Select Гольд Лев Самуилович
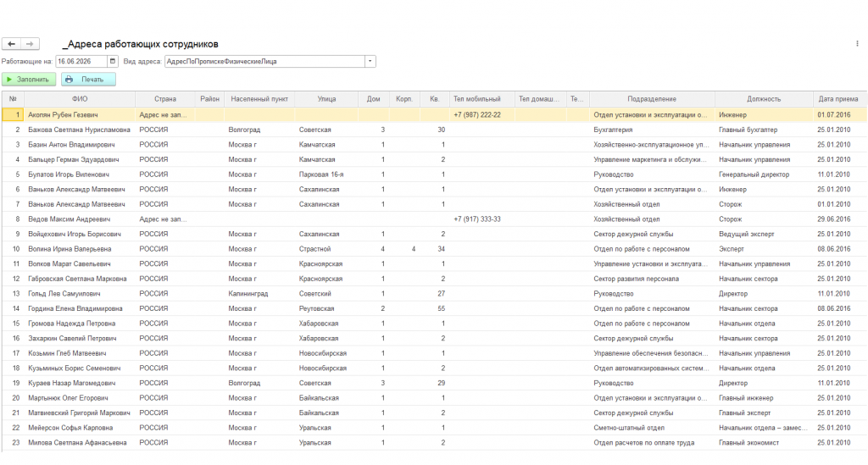The height and width of the screenshot is (465, 868). click(435, 294)
